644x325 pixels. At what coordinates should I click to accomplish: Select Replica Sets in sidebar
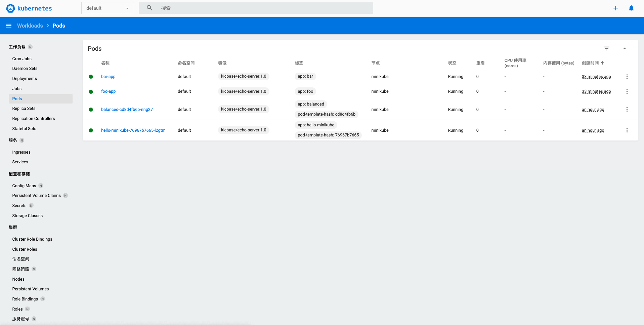pyautogui.click(x=24, y=109)
